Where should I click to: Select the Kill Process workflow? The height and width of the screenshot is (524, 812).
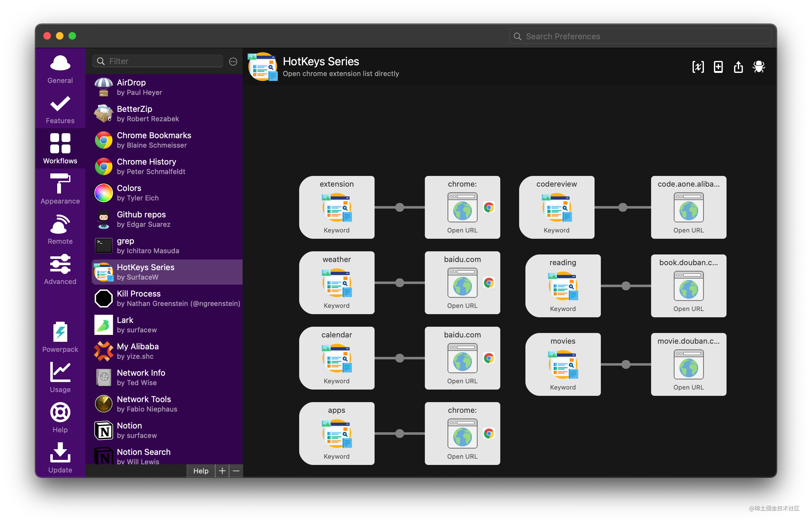[167, 298]
